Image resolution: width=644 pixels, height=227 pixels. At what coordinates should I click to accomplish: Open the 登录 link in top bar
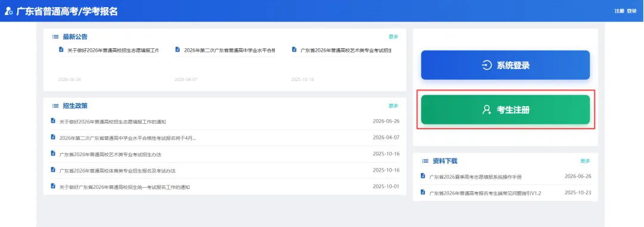pyautogui.click(x=631, y=11)
